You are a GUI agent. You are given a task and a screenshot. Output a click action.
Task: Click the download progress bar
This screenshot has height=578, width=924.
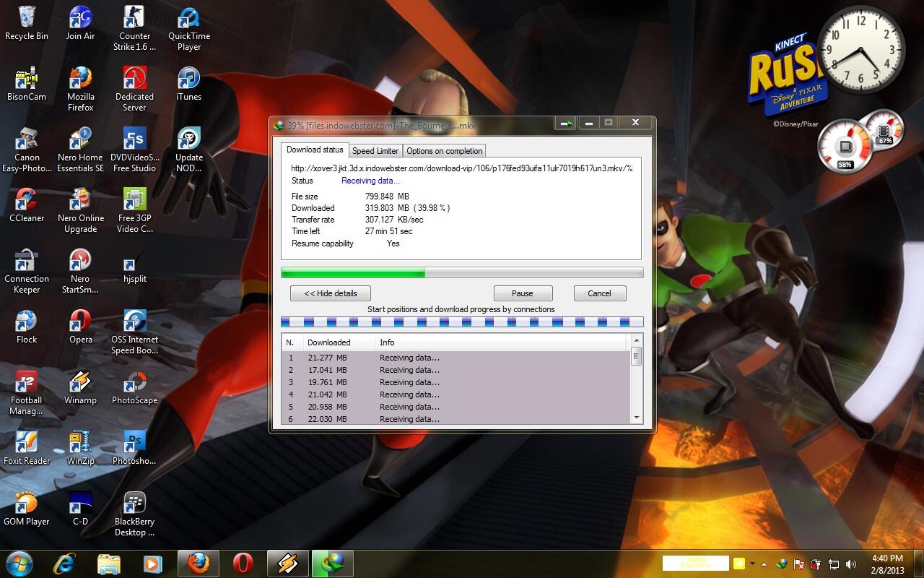pyautogui.click(x=462, y=272)
